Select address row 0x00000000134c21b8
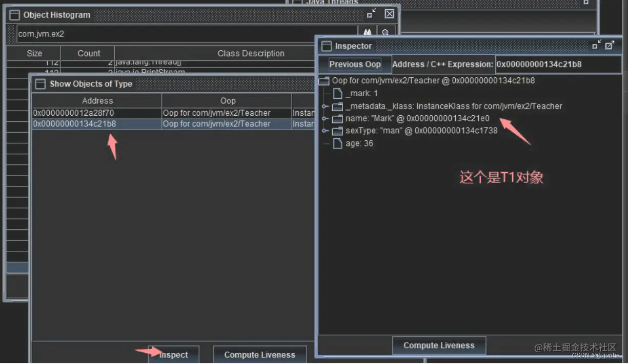628x364 pixels. 97,124
